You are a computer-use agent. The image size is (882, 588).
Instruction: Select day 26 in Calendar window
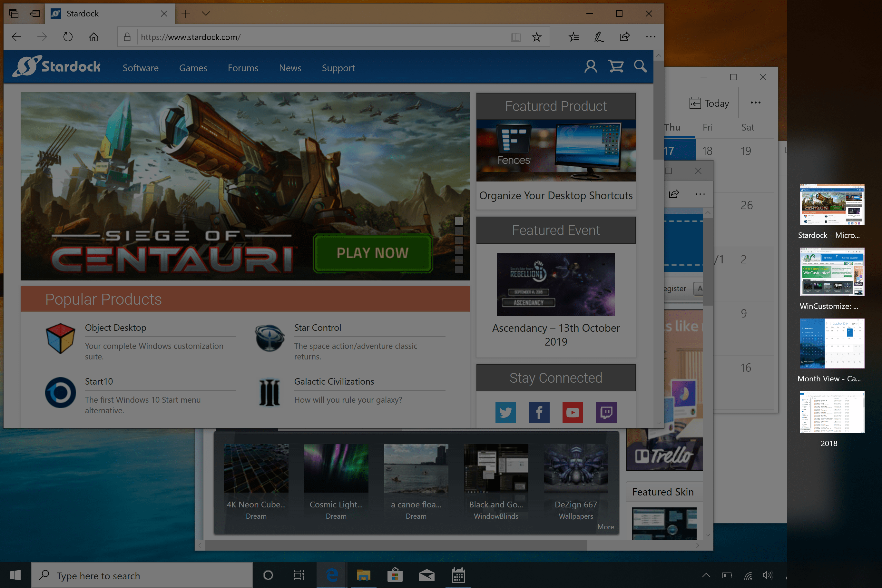pyautogui.click(x=747, y=205)
